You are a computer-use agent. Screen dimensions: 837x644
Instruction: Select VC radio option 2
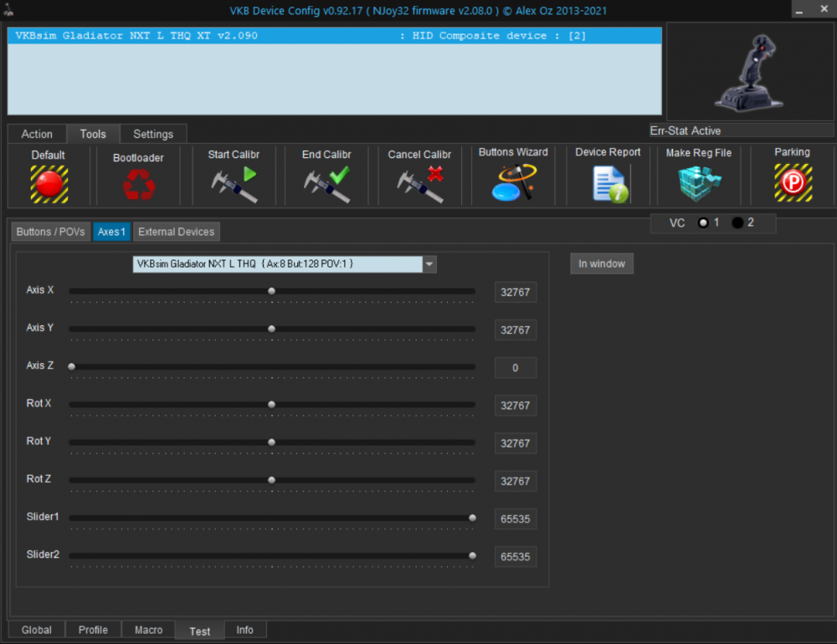pos(737,222)
